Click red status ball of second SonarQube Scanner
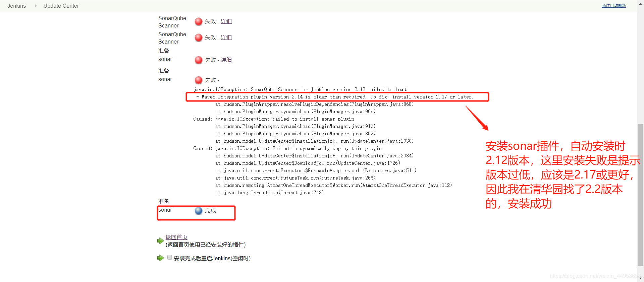This screenshot has width=644, height=282. tap(199, 38)
